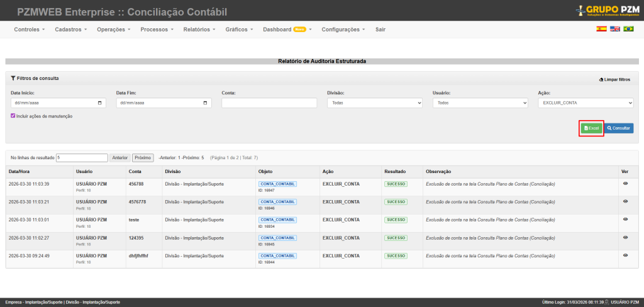The height and width of the screenshot is (307, 644).
Task: Click the Spanish flag language icon
Action: tap(601, 29)
